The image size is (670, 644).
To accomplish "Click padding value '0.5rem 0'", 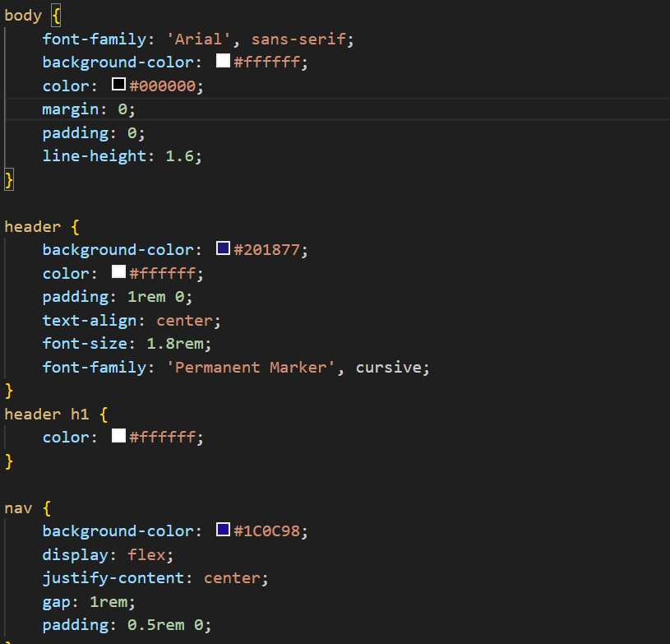I will (165, 625).
